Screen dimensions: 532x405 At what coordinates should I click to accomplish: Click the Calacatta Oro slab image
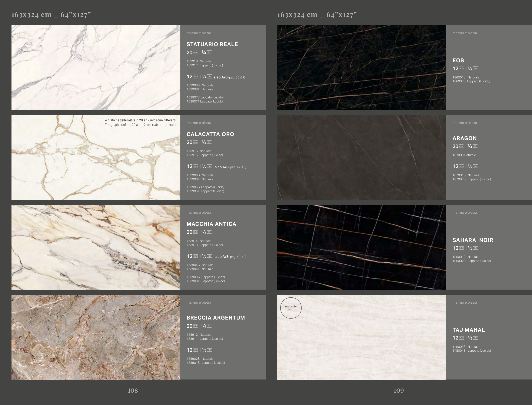(x=96, y=157)
